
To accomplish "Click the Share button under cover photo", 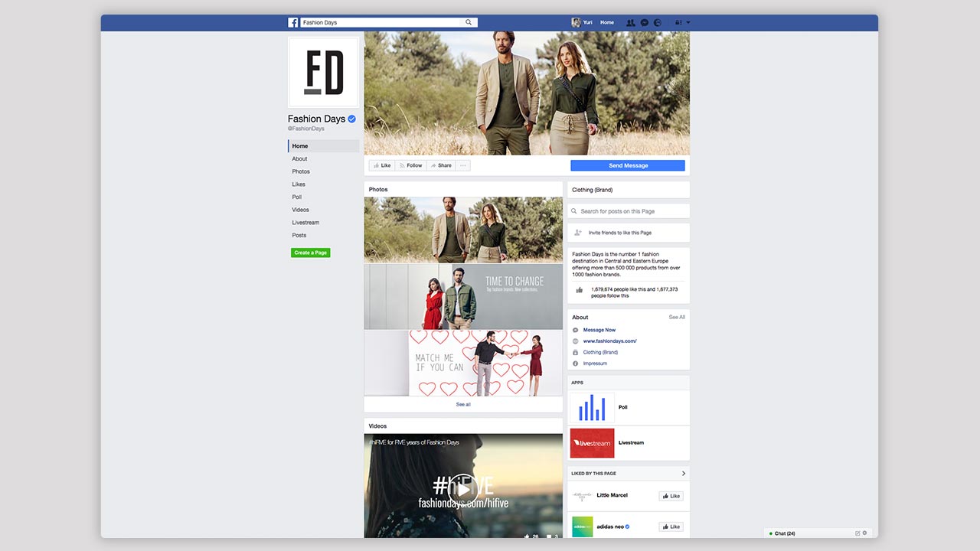I will (x=440, y=165).
